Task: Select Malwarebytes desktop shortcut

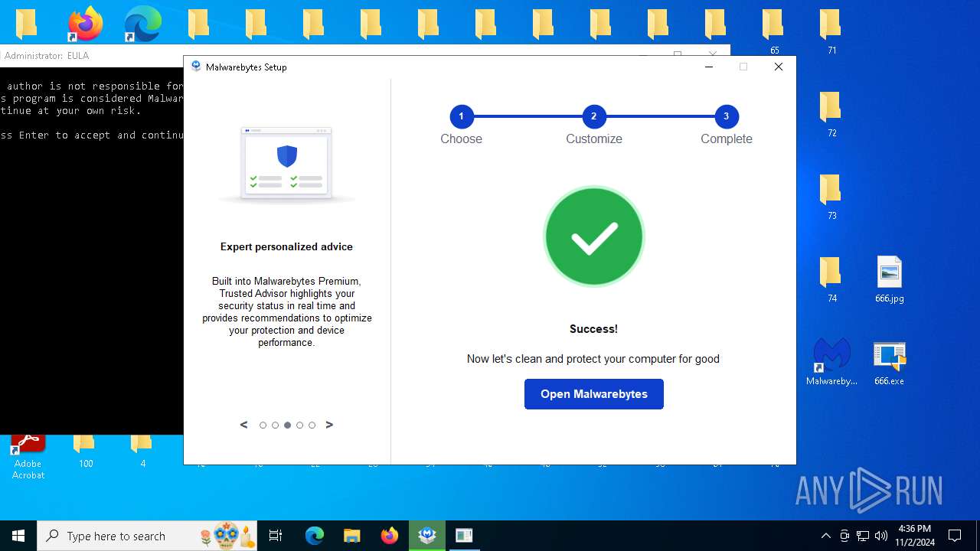Action: click(831, 362)
